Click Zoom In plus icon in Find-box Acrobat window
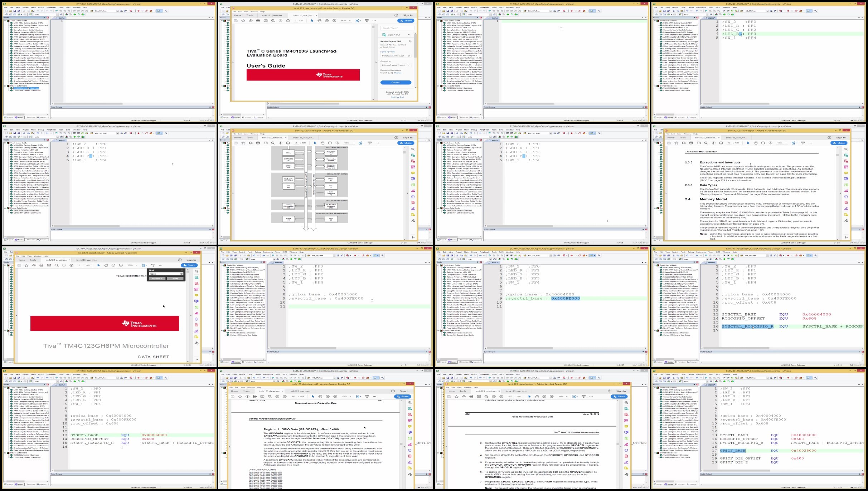This screenshot has width=868, height=491. click(x=121, y=265)
